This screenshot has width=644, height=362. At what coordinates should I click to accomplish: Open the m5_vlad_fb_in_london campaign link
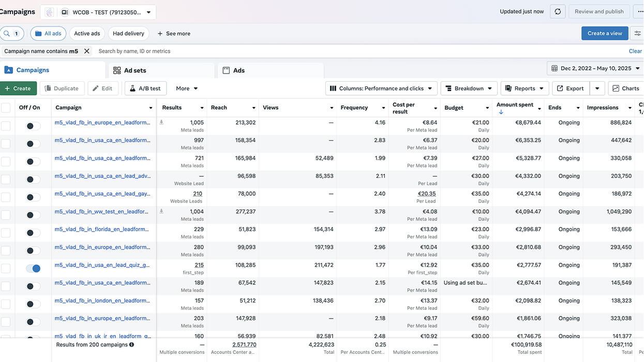(x=102, y=300)
